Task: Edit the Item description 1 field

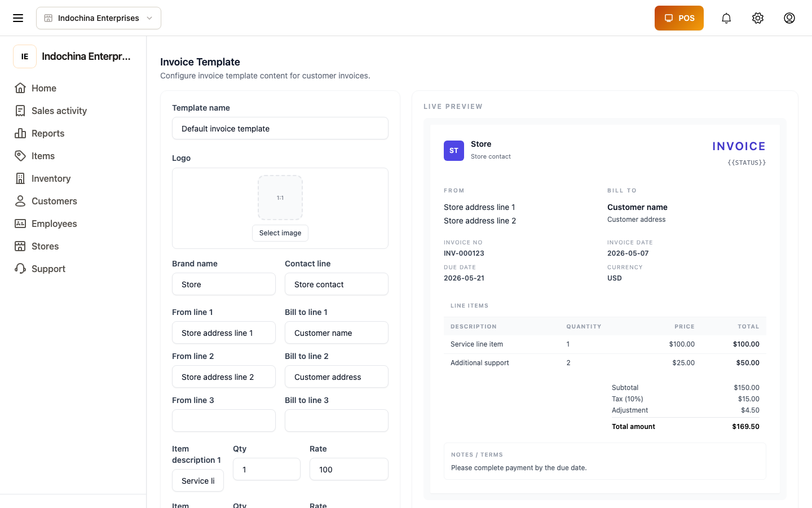Action: point(198,480)
